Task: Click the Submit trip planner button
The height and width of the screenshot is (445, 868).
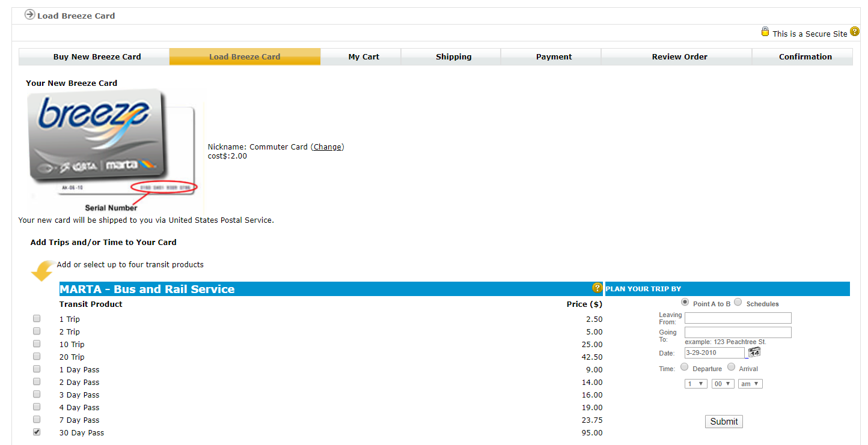Action: [x=724, y=422]
